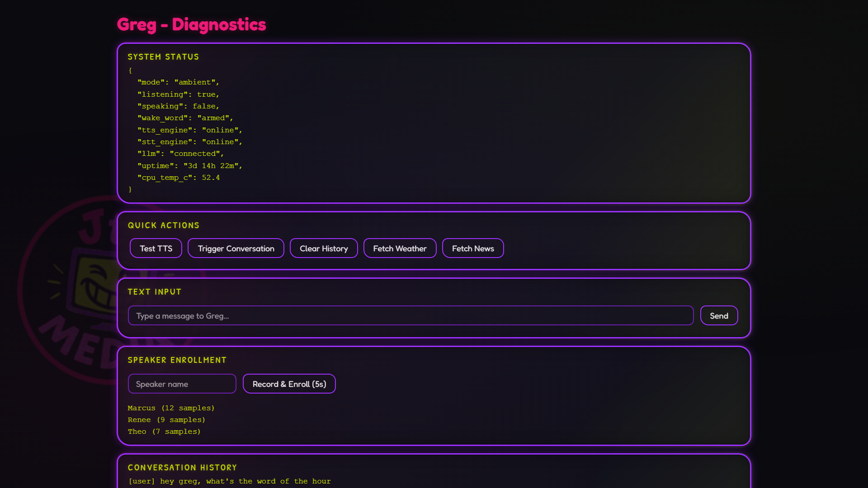Focus the 'Type a message to Greg' field
This screenshot has width=868, height=488.
click(410, 315)
